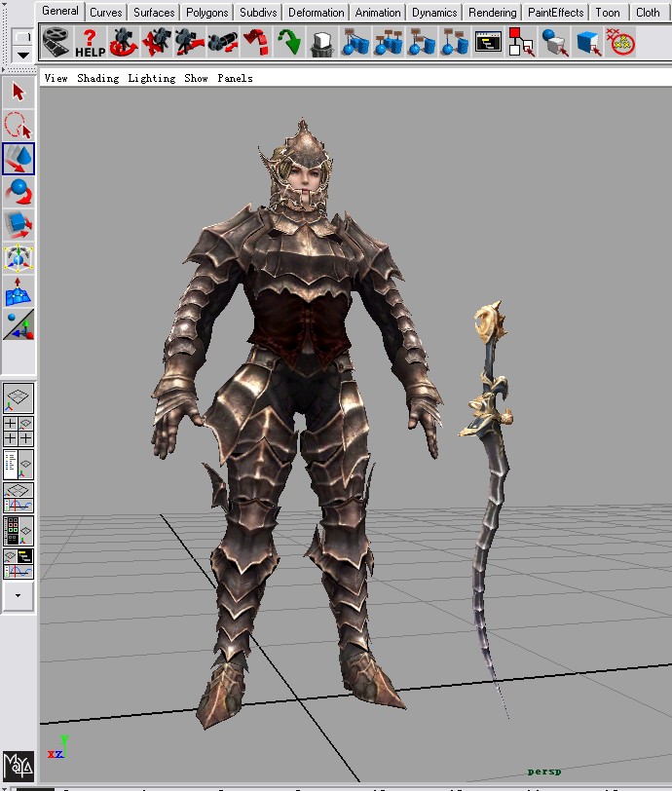Choose the Move tool in the toolbox
The image size is (672, 791).
tap(19, 159)
